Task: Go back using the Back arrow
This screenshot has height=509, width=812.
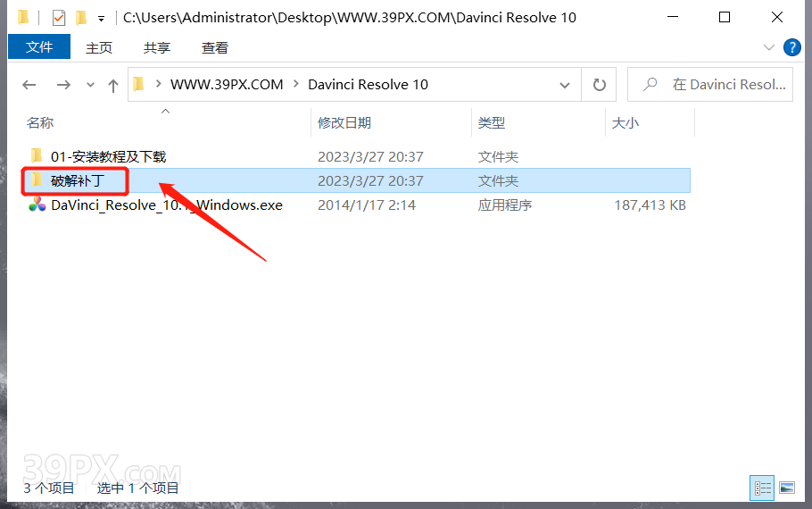Action: click(x=29, y=85)
